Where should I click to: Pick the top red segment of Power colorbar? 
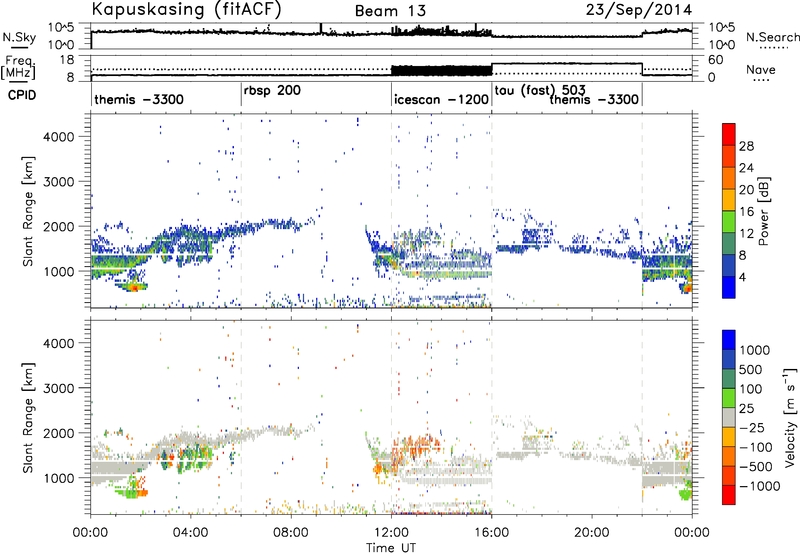coord(729,134)
